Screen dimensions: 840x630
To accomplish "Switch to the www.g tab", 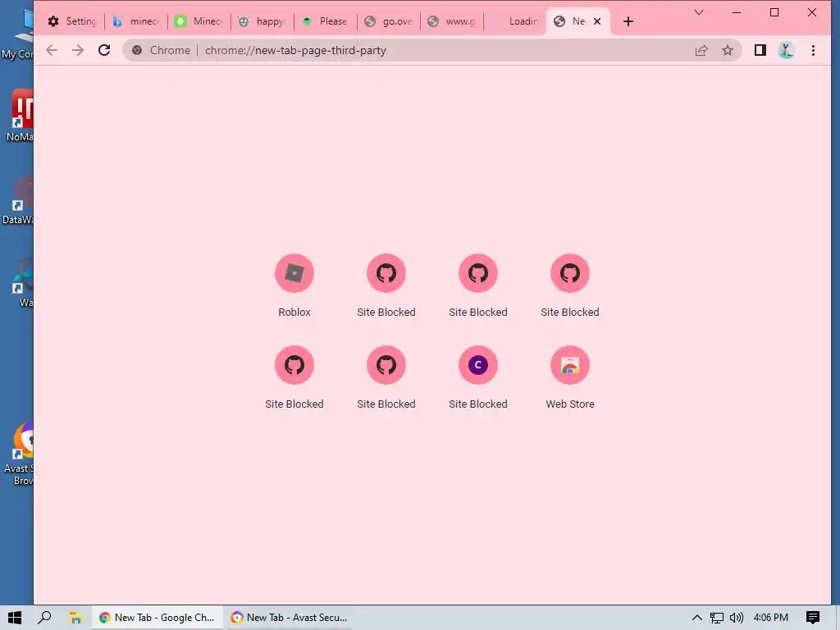I will tap(452, 21).
